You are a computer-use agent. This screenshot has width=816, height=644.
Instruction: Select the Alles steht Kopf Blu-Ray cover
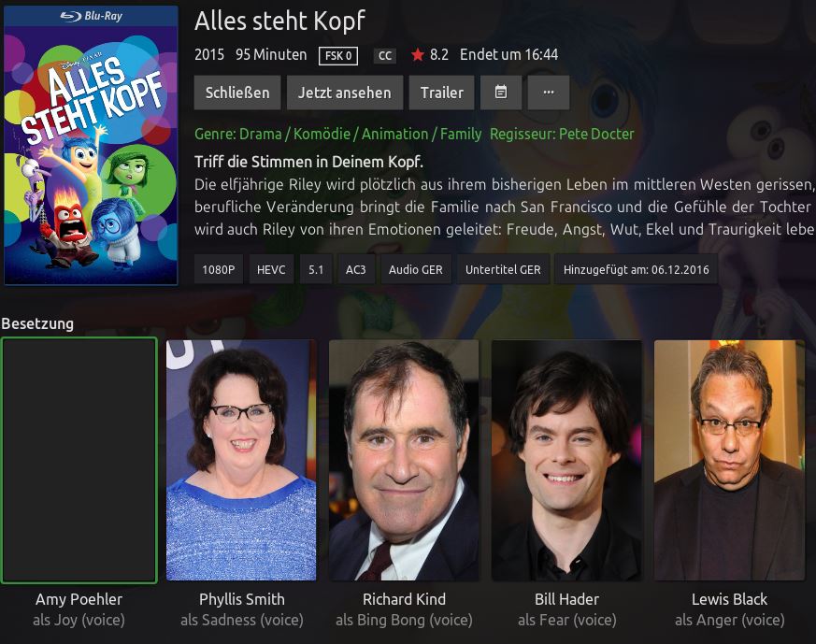pyautogui.click(x=91, y=146)
